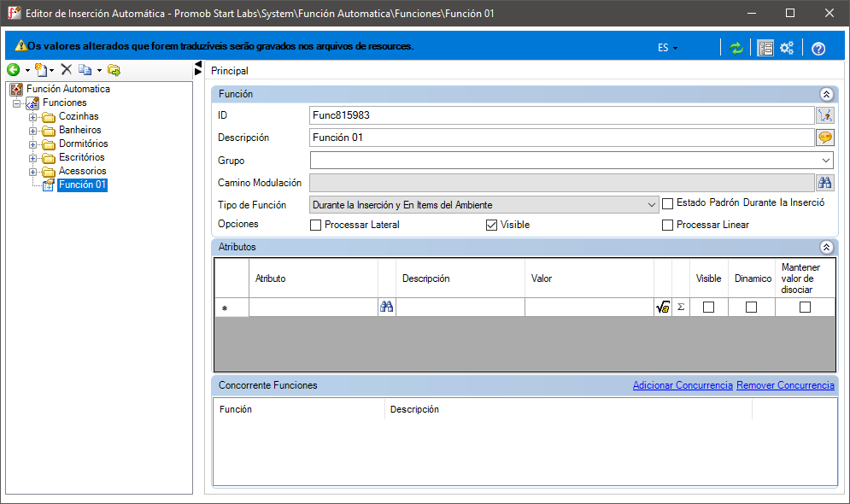Open the formula editor square-root icon

coord(663,308)
